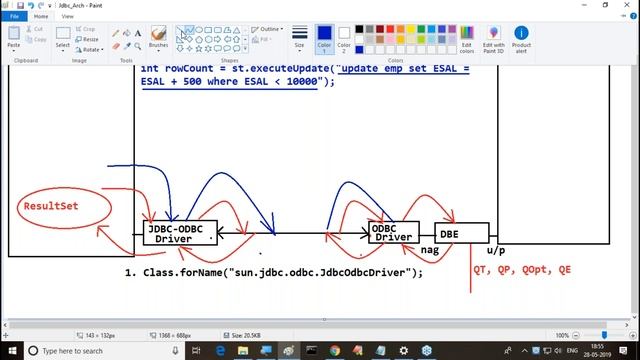The width and height of the screenshot is (640, 360).
Task: Open Google Chrome from the taskbar
Action: pos(335,351)
